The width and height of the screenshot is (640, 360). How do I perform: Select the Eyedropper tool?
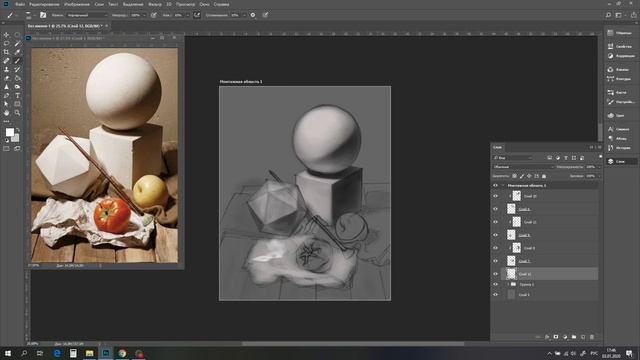coord(17,52)
